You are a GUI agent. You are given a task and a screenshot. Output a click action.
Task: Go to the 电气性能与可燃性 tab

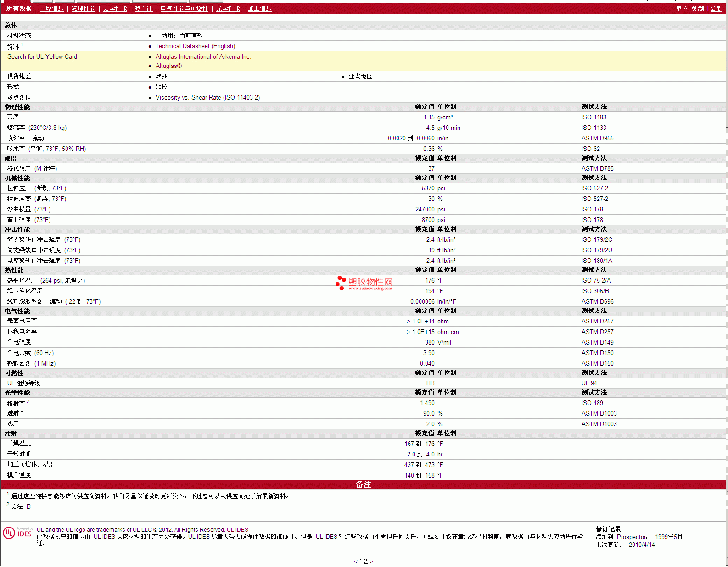[184, 8]
